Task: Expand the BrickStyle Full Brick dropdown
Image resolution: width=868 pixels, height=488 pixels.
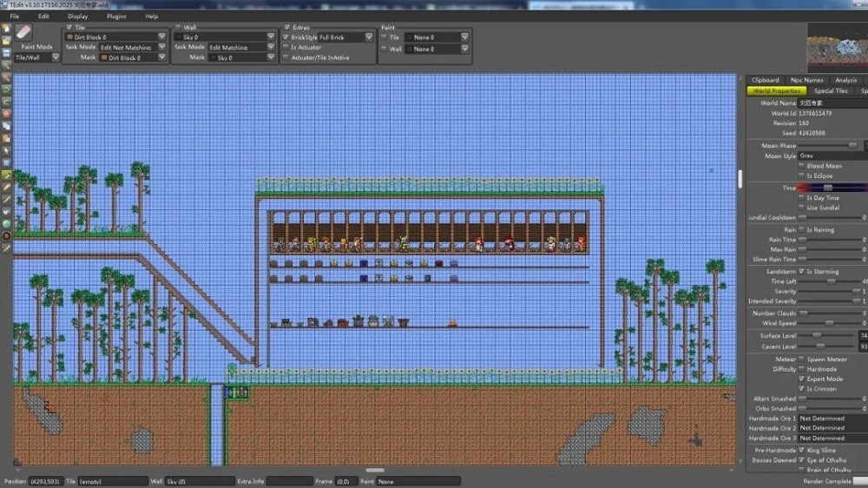Action: tap(368, 37)
